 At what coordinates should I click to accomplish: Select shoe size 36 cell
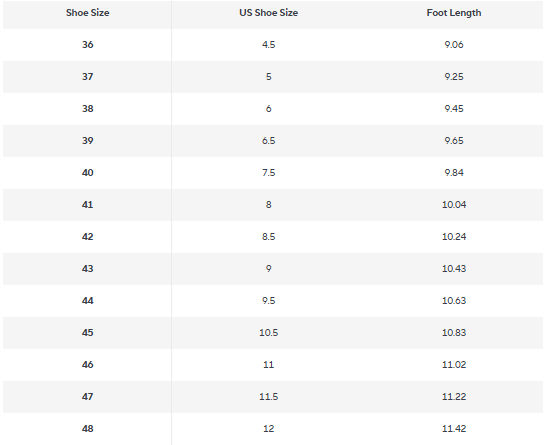tap(88, 45)
